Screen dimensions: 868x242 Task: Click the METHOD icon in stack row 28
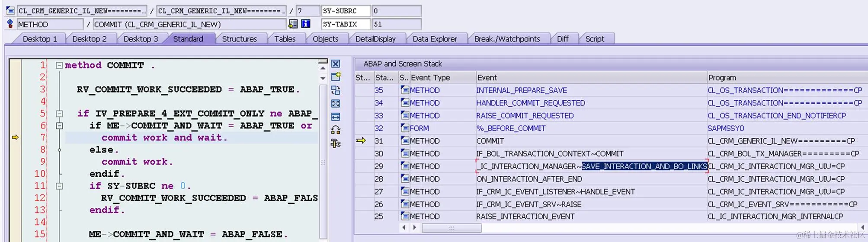tap(405, 178)
